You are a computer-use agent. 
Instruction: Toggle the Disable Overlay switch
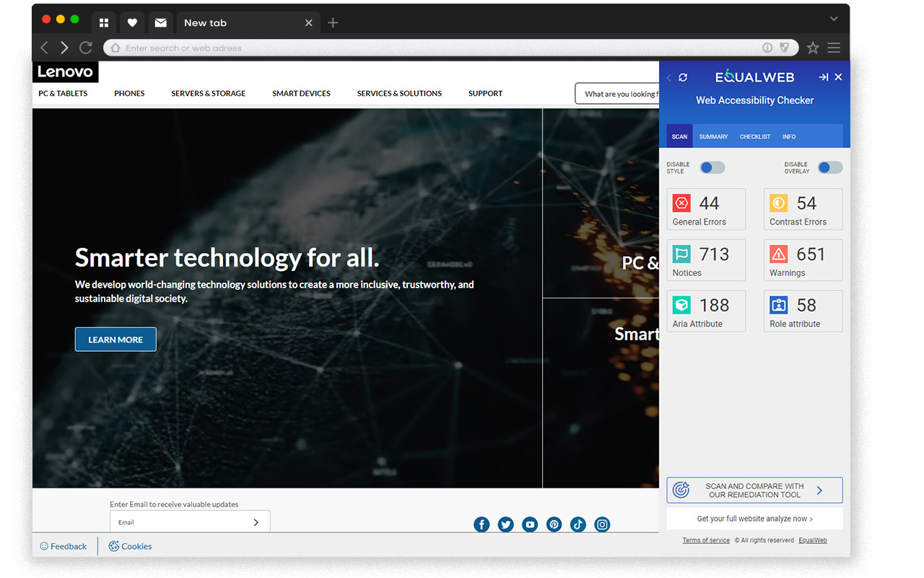[830, 168]
